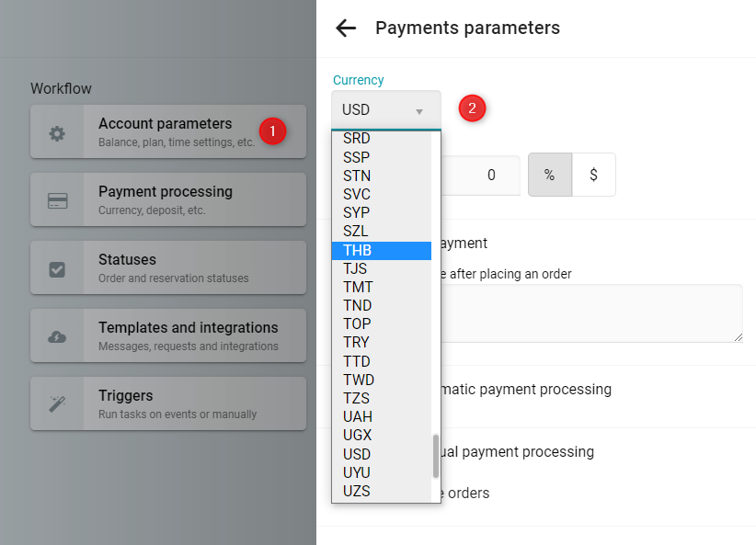756x545 pixels.
Task: Open the USD currency dropdown
Action: click(386, 110)
